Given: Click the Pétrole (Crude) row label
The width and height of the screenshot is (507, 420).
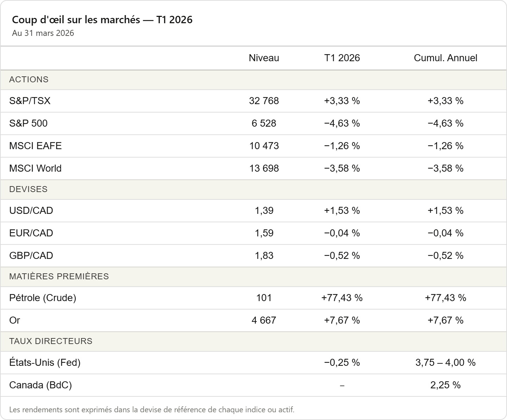Looking at the screenshot, I should pyautogui.click(x=43, y=298).
